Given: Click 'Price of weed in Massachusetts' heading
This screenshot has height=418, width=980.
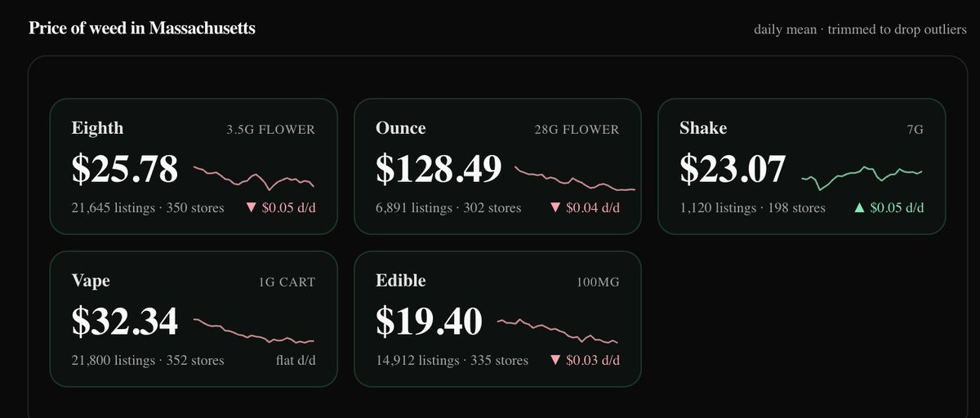Looking at the screenshot, I should pyautogui.click(x=142, y=29).
